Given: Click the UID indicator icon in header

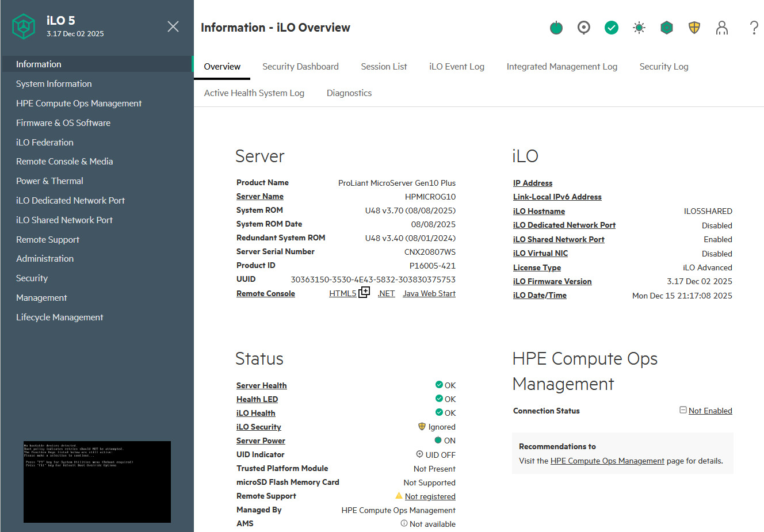Looking at the screenshot, I should (x=583, y=28).
